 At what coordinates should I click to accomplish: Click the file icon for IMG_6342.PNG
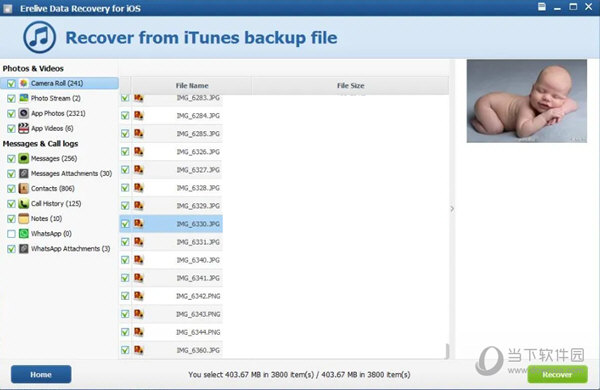coord(139,296)
